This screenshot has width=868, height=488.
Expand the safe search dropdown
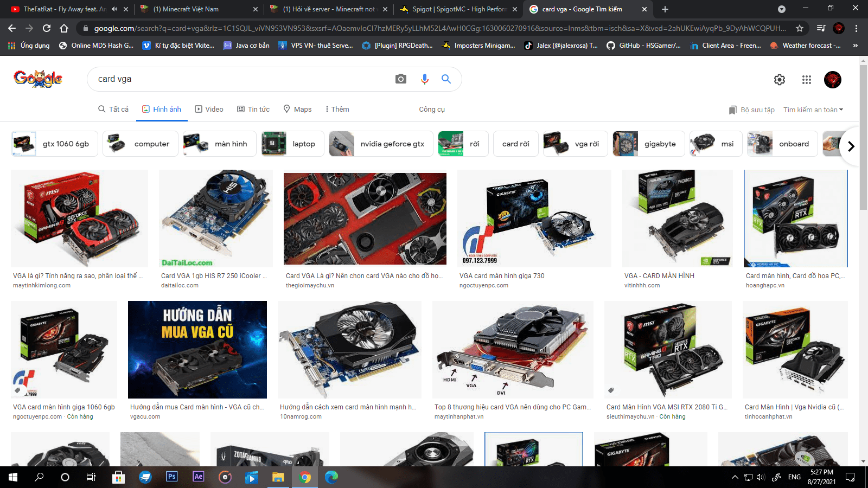(x=813, y=110)
